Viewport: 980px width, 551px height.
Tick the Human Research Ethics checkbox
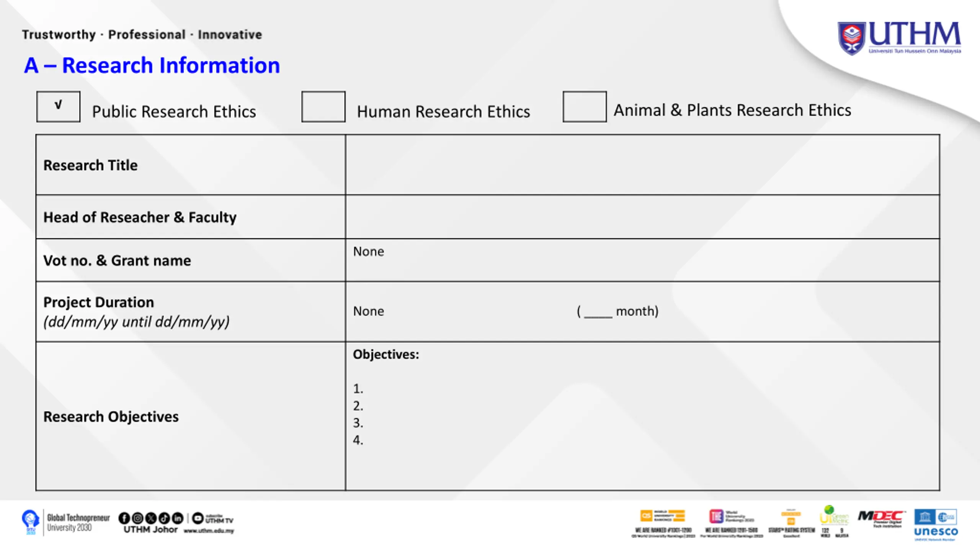click(323, 107)
